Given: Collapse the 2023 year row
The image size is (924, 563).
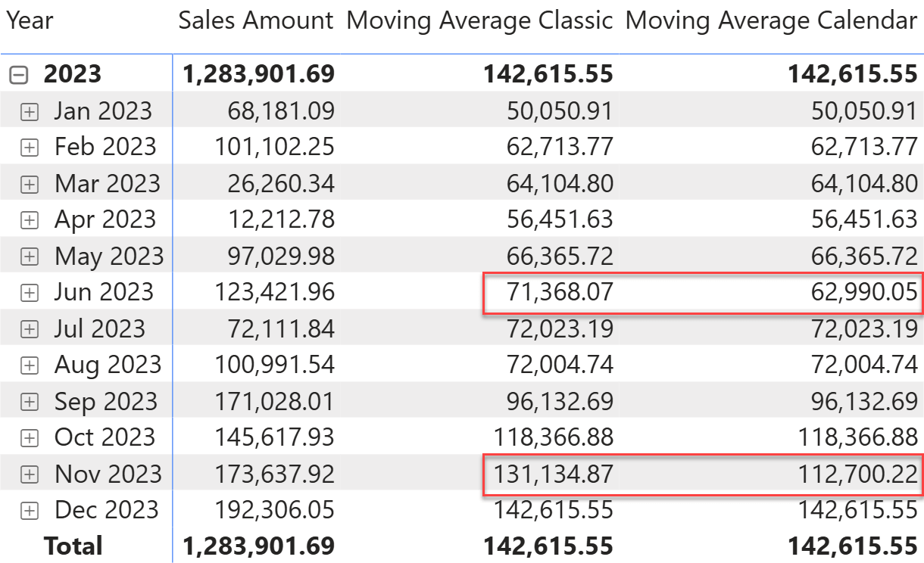Looking at the screenshot, I should coord(19,75).
